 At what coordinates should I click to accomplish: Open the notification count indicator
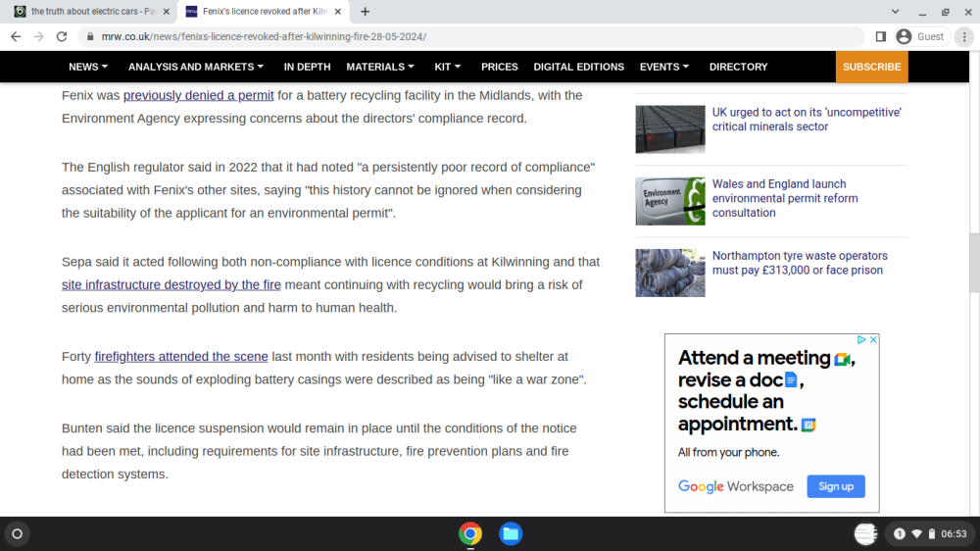900,534
